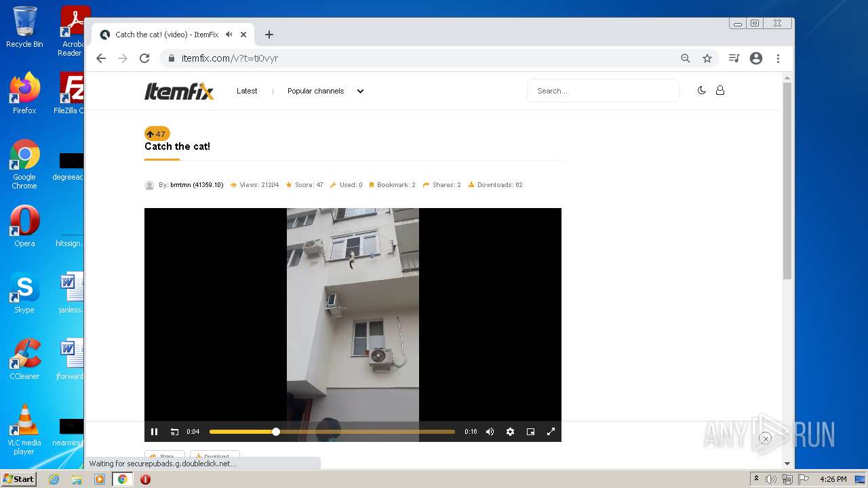
Task: Open Recycle Bin desktop icon
Action: [x=24, y=27]
